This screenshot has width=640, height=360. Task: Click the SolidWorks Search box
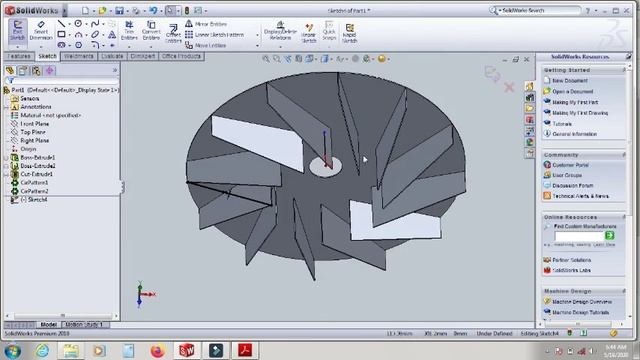535,10
